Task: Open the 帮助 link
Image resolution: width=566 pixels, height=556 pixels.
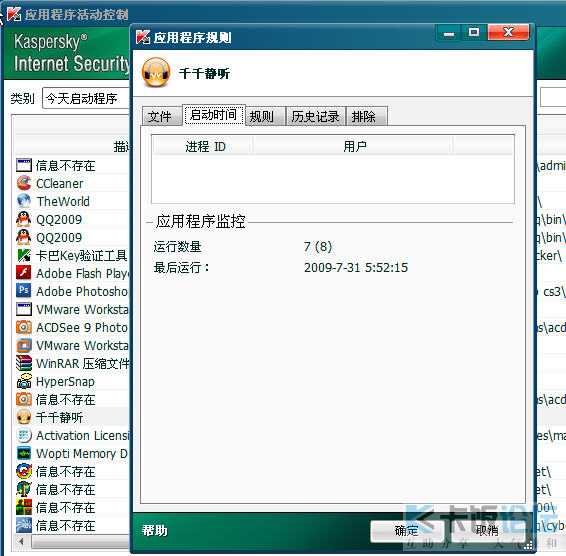Action: point(154,530)
